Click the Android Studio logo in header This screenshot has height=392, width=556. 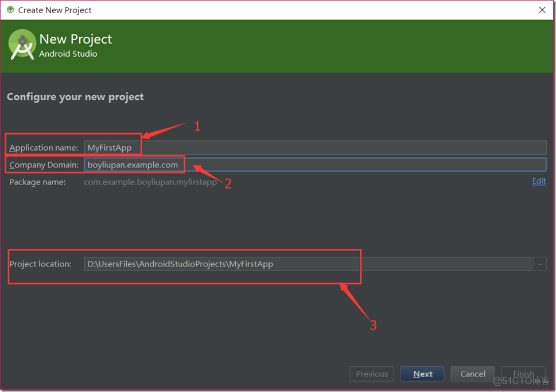pos(22,45)
